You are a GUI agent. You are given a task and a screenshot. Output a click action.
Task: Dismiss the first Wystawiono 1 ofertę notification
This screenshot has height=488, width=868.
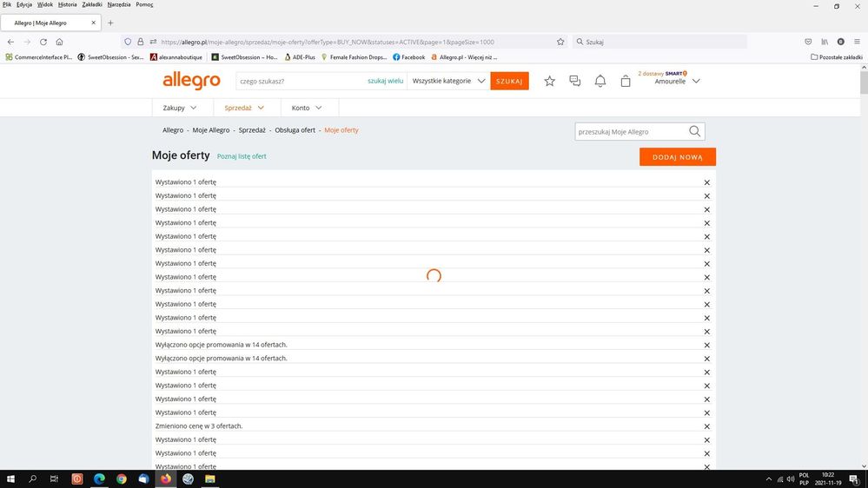(707, 182)
